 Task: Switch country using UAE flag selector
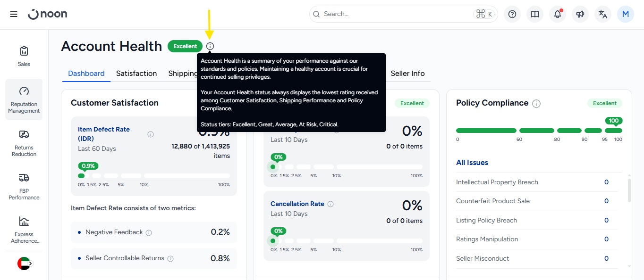24,264
